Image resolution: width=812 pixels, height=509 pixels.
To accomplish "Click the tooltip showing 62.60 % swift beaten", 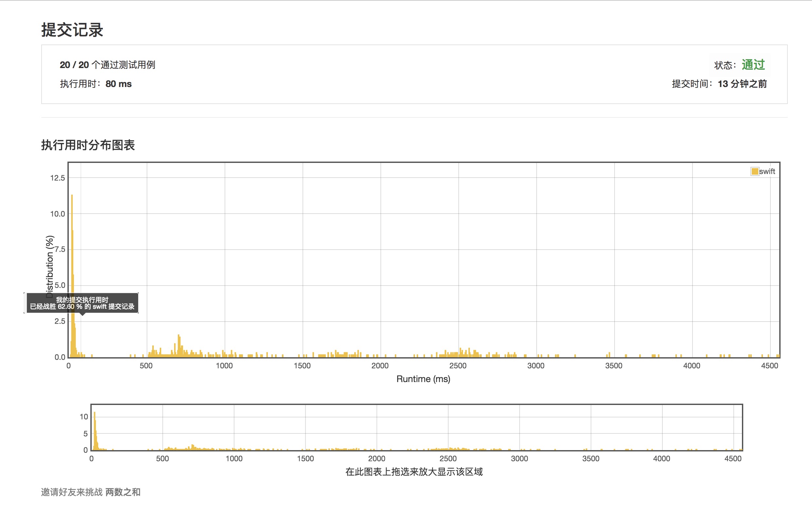I will [82, 303].
